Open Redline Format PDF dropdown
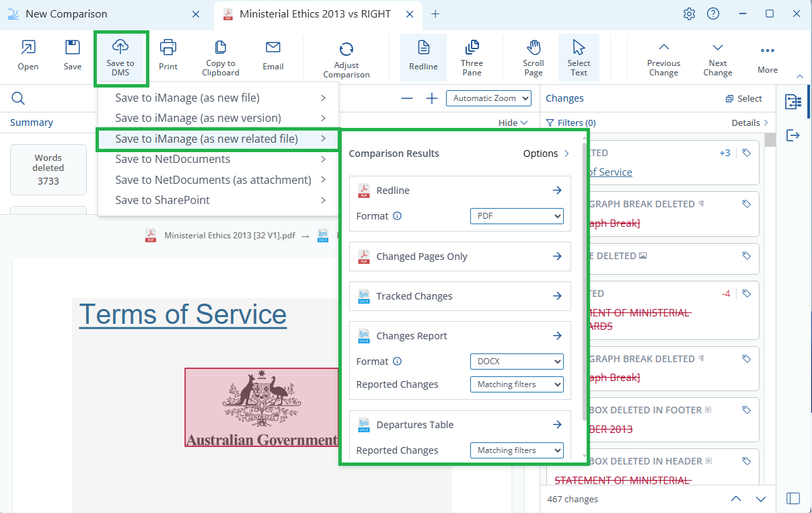Screen dimensions: 812x513 tap(517, 216)
